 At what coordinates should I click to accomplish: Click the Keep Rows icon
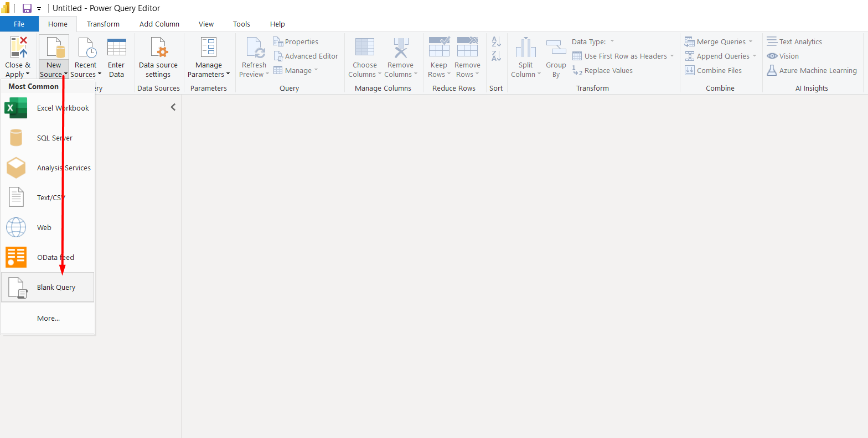click(439, 47)
